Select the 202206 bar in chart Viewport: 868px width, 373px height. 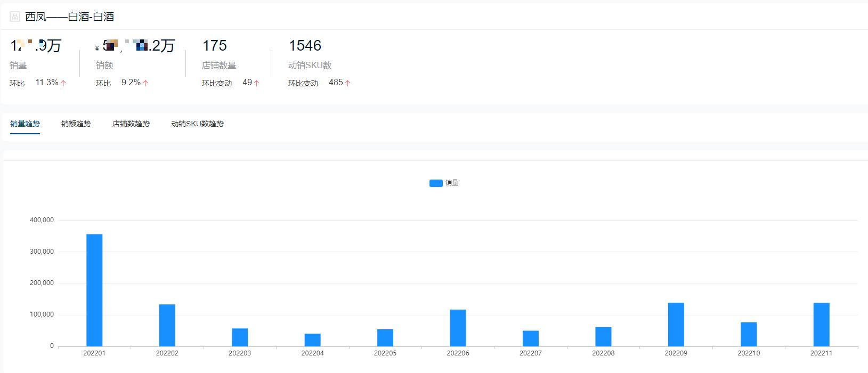(x=458, y=328)
